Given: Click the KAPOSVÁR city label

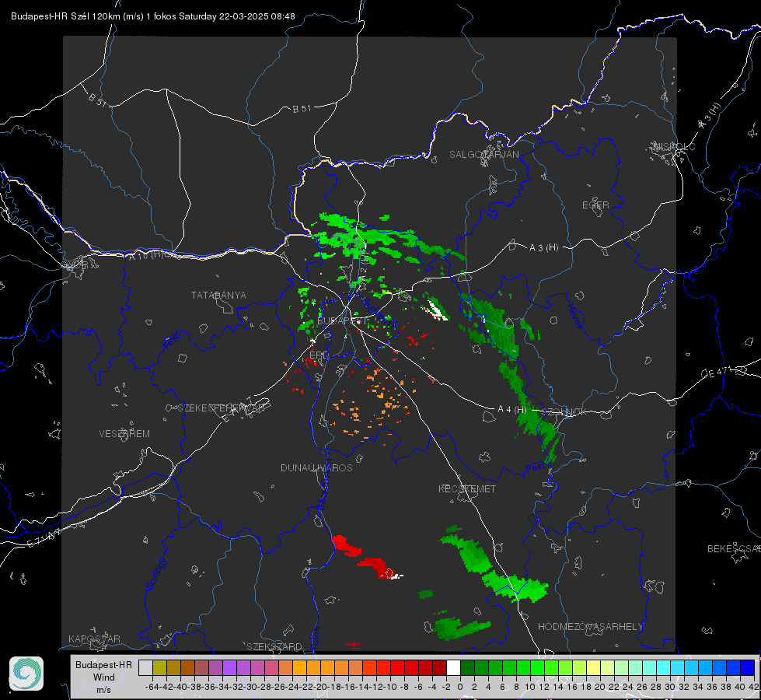Looking at the screenshot, I should pos(94,639).
